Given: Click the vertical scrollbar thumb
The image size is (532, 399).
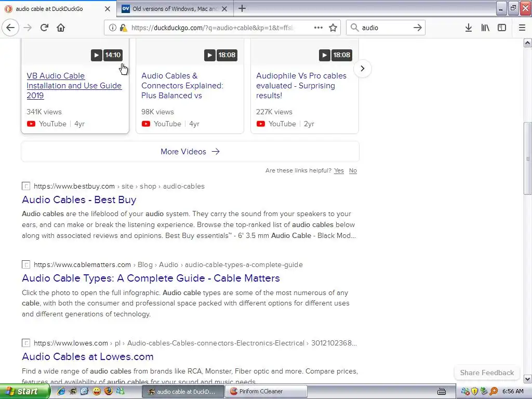Looking at the screenshot, I should [528, 158].
